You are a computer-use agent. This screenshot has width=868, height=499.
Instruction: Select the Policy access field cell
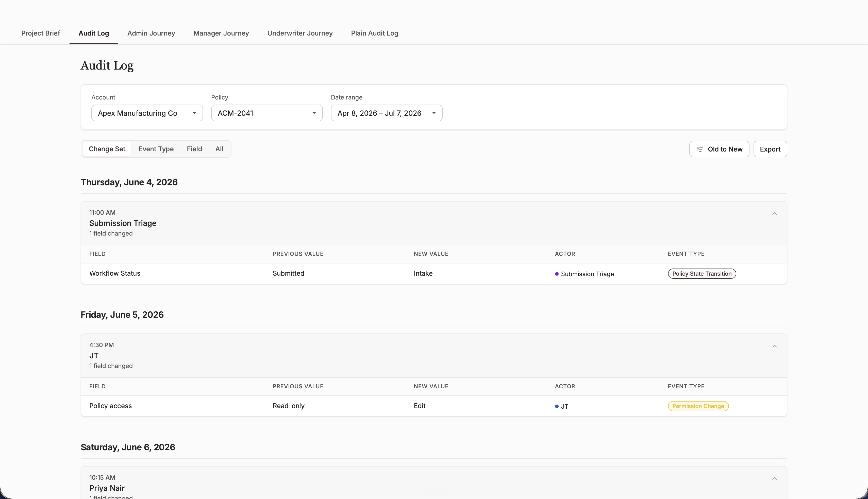(110, 406)
